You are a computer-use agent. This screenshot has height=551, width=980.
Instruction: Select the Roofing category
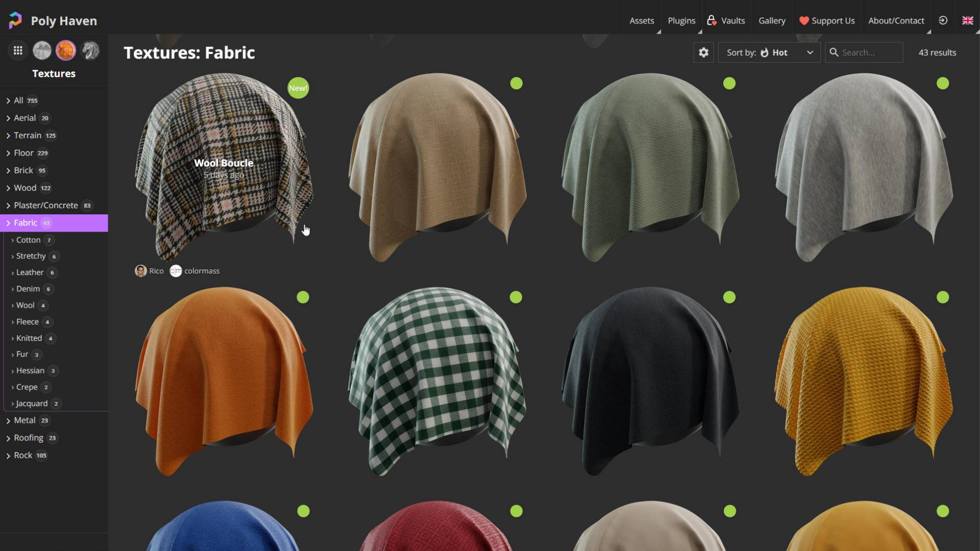tap(54, 438)
